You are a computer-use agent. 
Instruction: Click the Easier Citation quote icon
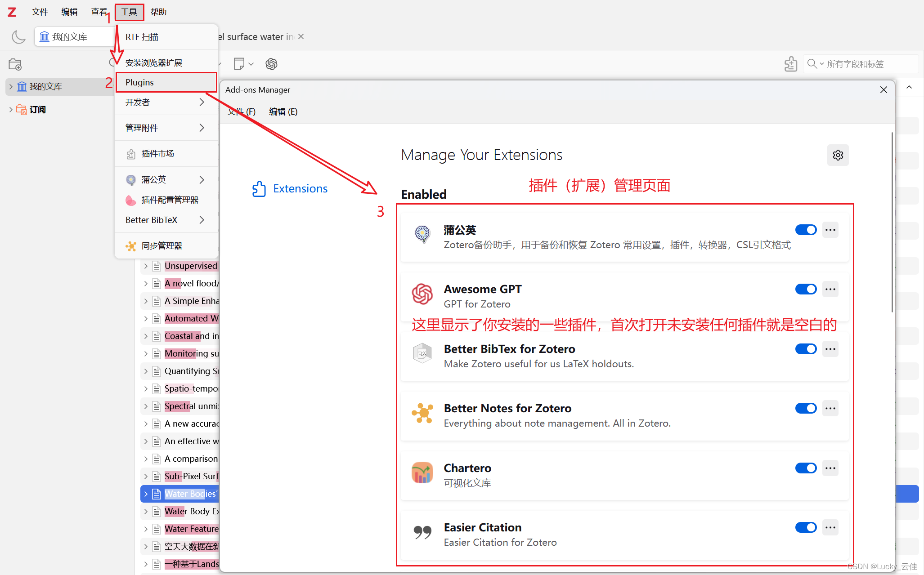[x=422, y=532]
